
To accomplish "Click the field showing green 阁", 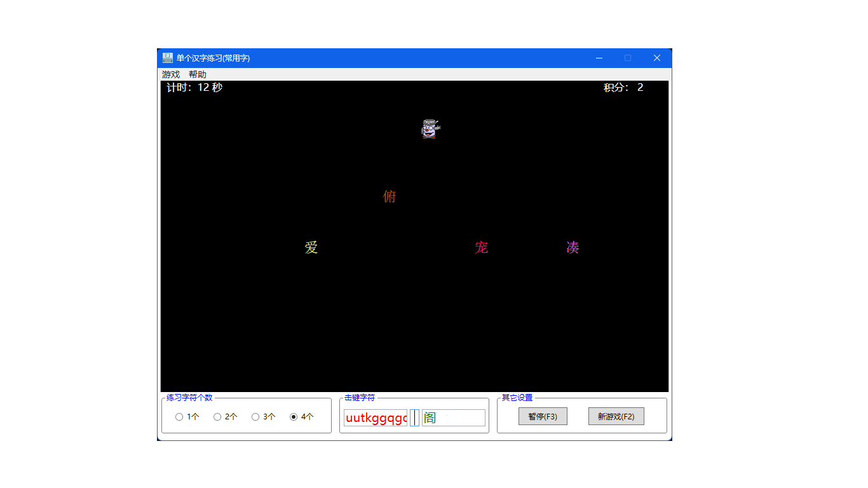I will point(454,417).
